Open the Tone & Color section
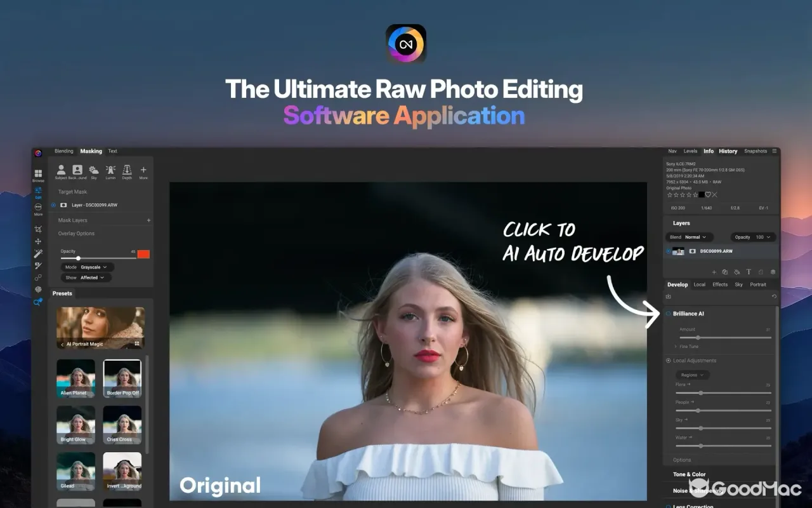This screenshot has width=812, height=508. pyautogui.click(x=689, y=474)
